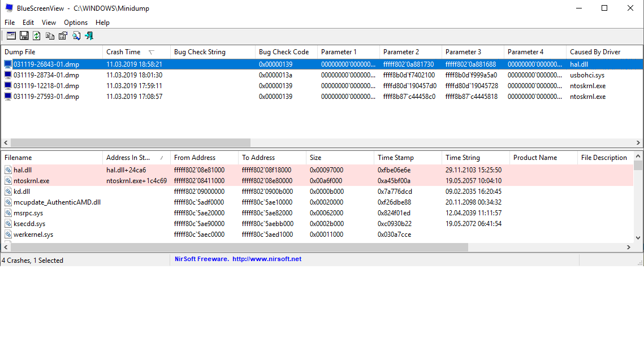
Task: Open the Edit menu
Action: (28, 22)
